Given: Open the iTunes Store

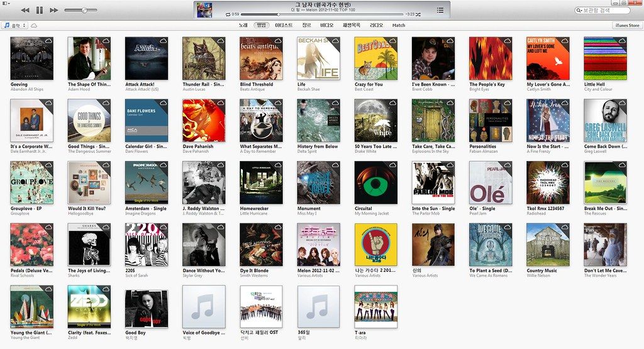Looking at the screenshot, I should click(x=627, y=25).
